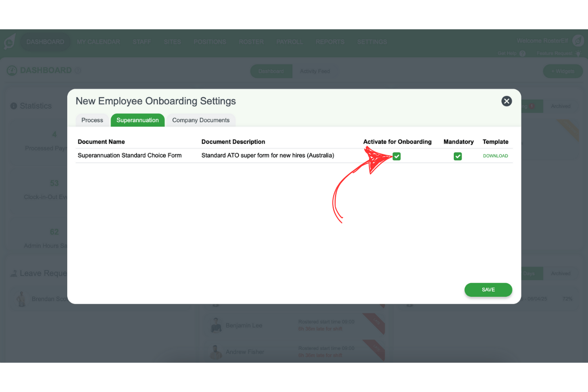Click the + Widgets button in background
The height and width of the screenshot is (392, 588).
click(563, 71)
